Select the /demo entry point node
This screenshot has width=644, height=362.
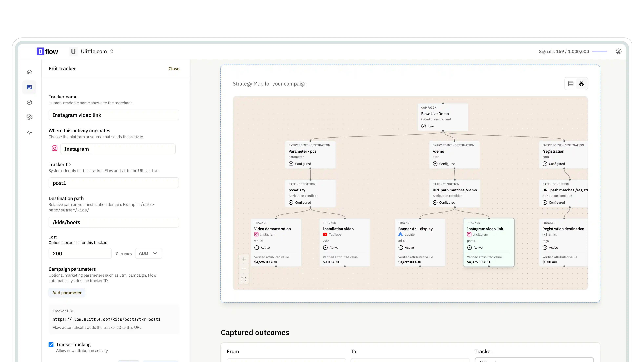[x=454, y=155]
